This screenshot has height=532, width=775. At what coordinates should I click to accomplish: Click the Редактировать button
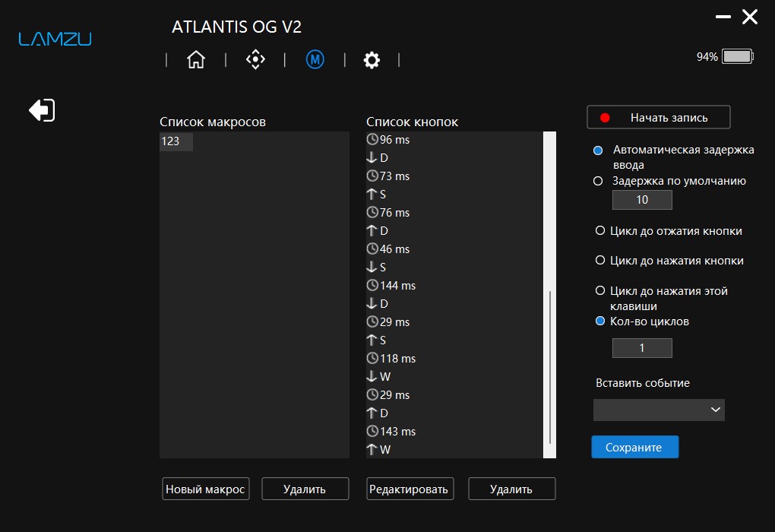[410, 489]
